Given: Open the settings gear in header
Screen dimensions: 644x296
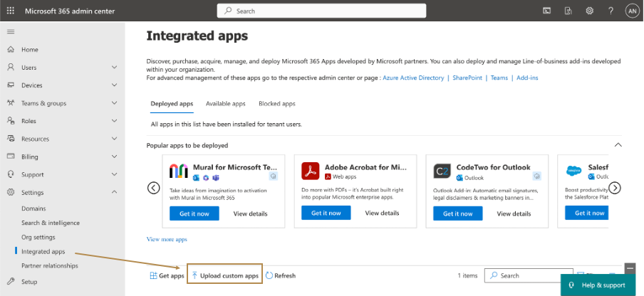Looking at the screenshot, I should coord(590,11).
